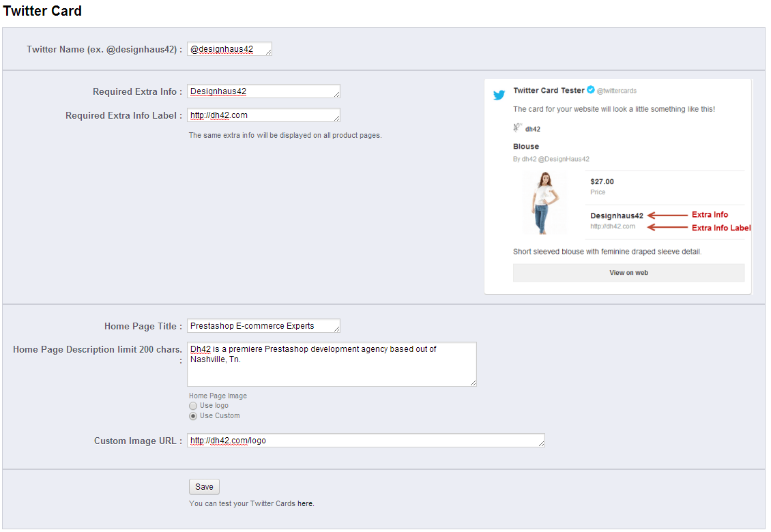Click the 'Designhaus42' extra info text in card

[x=617, y=216]
